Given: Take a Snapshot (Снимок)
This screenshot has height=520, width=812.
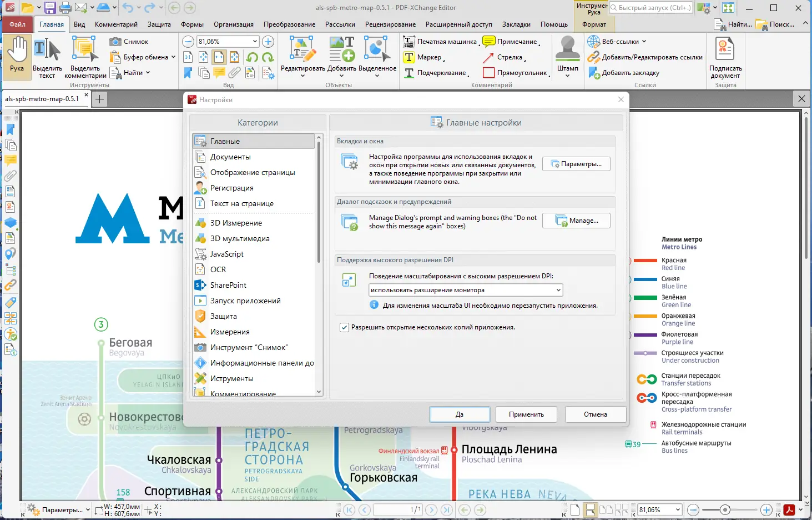Looking at the screenshot, I should point(129,42).
